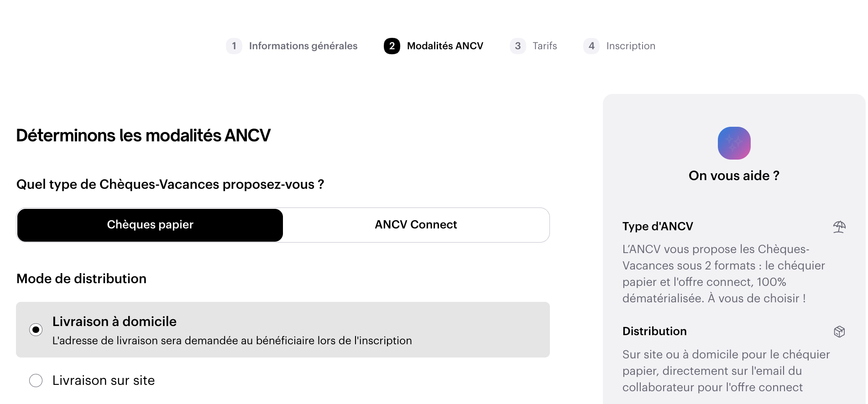Switch to ANCV Connect option
Image resolution: width=868 pixels, height=404 pixels.
(416, 225)
